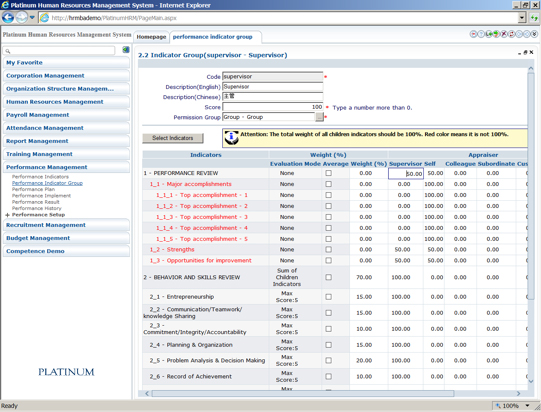
Task: Switch to the Homepage tab
Action: point(151,37)
